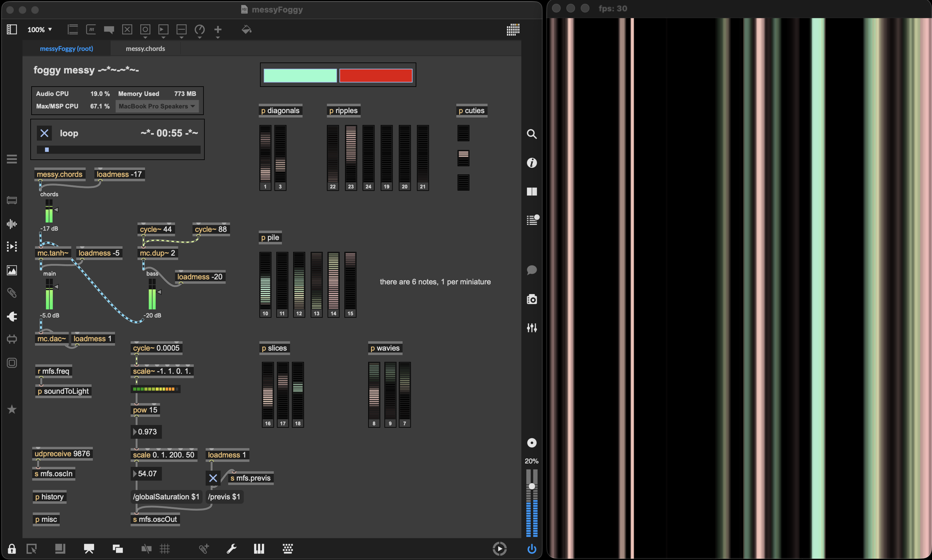Image resolution: width=932 pixels, height=560 pixels.
Task: Click the record circle icon in right sidebar
Action: click(x=532, y=443)
